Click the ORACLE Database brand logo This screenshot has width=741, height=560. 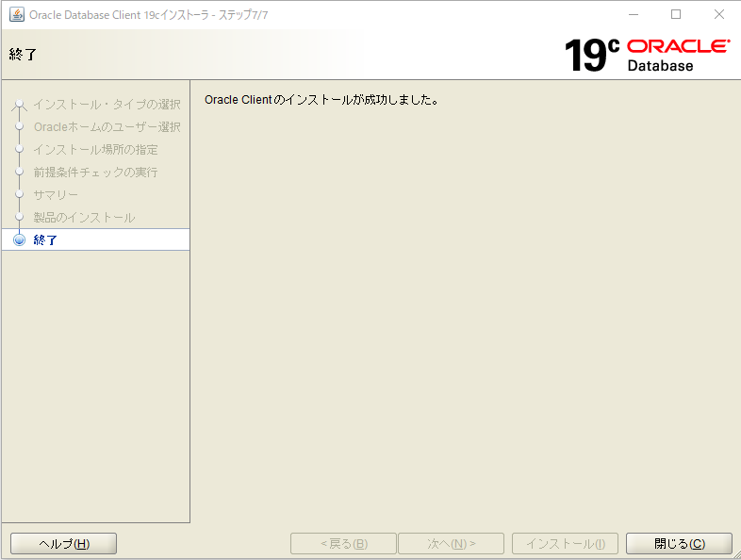tap(677, 56)
